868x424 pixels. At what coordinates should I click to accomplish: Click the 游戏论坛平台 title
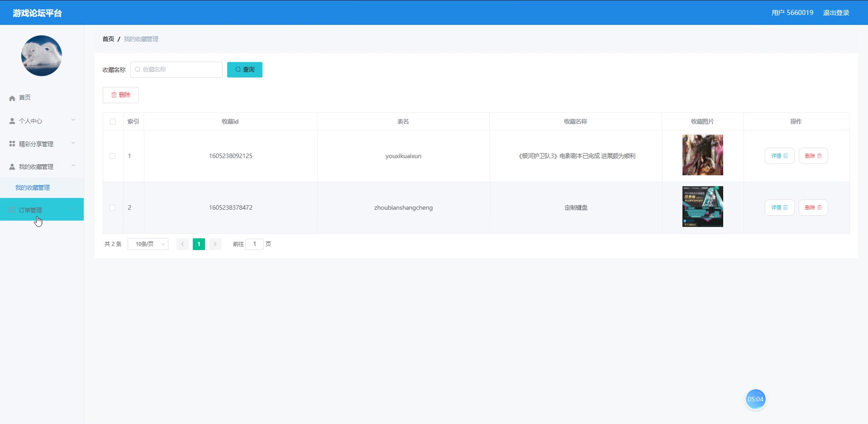(x=37, y=13)
